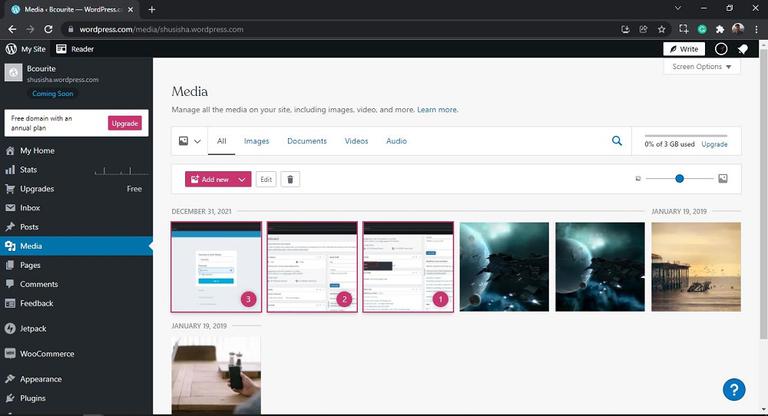Switch to the Images tab
This screenshot has height=416, width=768.
(x=257, y=141)
